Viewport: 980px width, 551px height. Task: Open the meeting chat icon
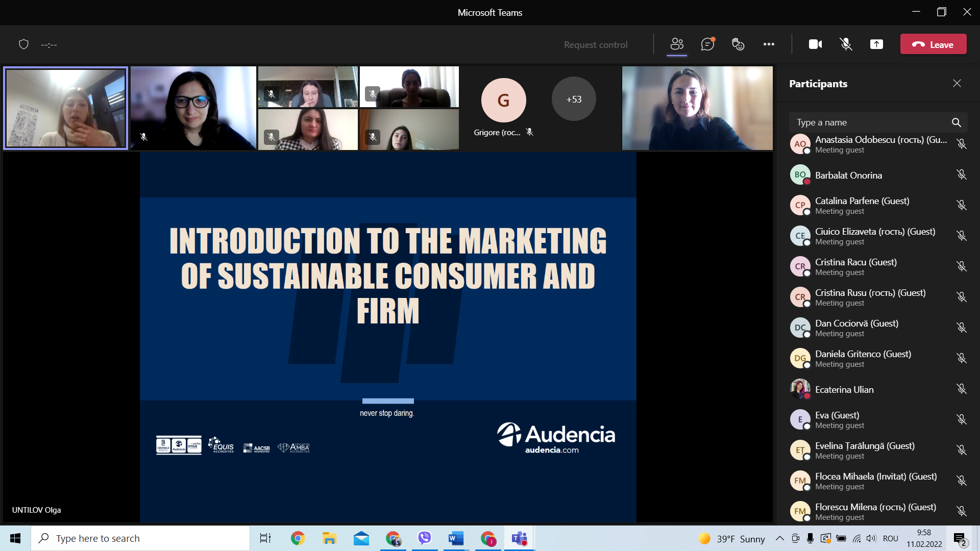point(707,44)
